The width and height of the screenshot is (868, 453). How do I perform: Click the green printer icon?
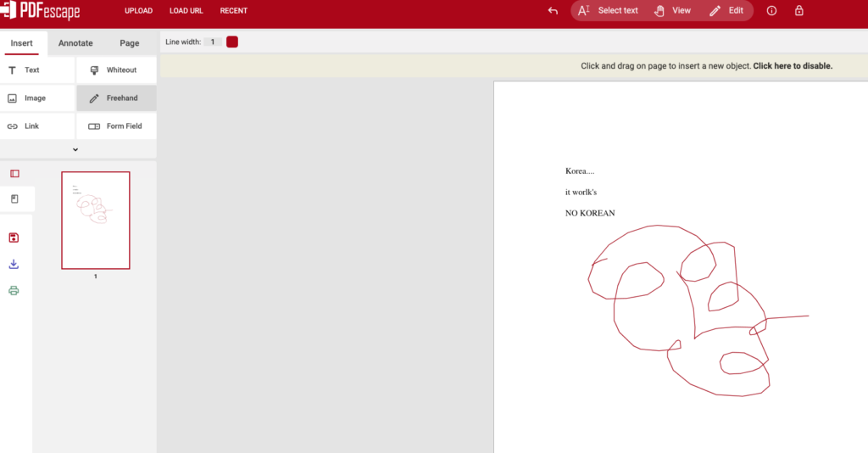coord(14,291)
